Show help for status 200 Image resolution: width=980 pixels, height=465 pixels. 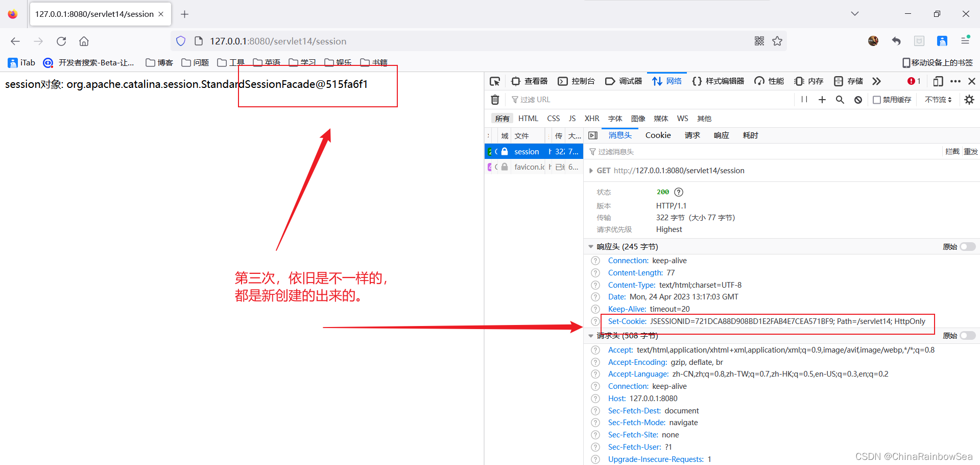tap(679, 192)
